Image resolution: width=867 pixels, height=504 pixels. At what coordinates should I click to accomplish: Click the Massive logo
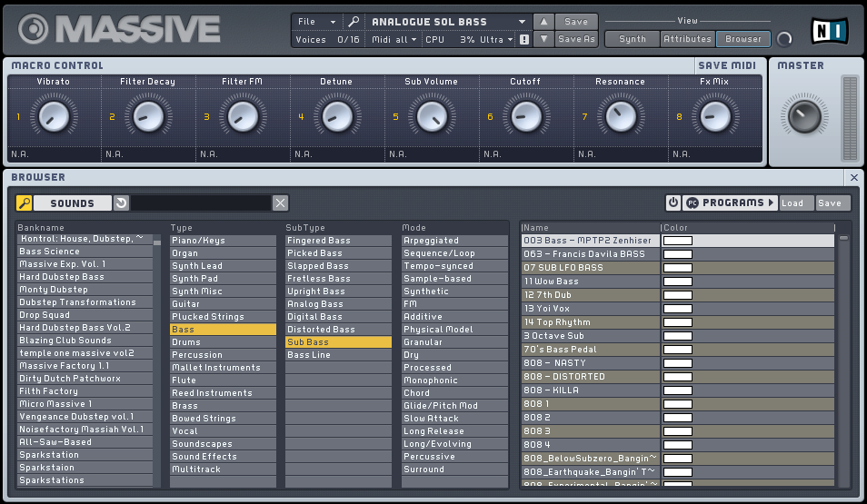[119, 29]
